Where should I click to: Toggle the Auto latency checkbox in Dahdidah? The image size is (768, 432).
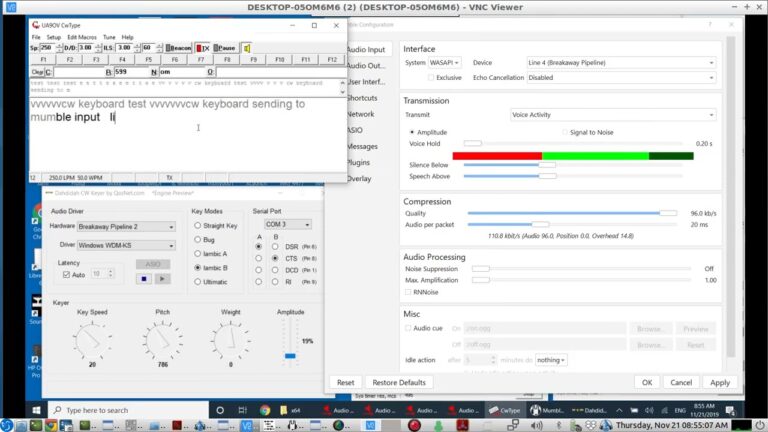coord(66,275)
